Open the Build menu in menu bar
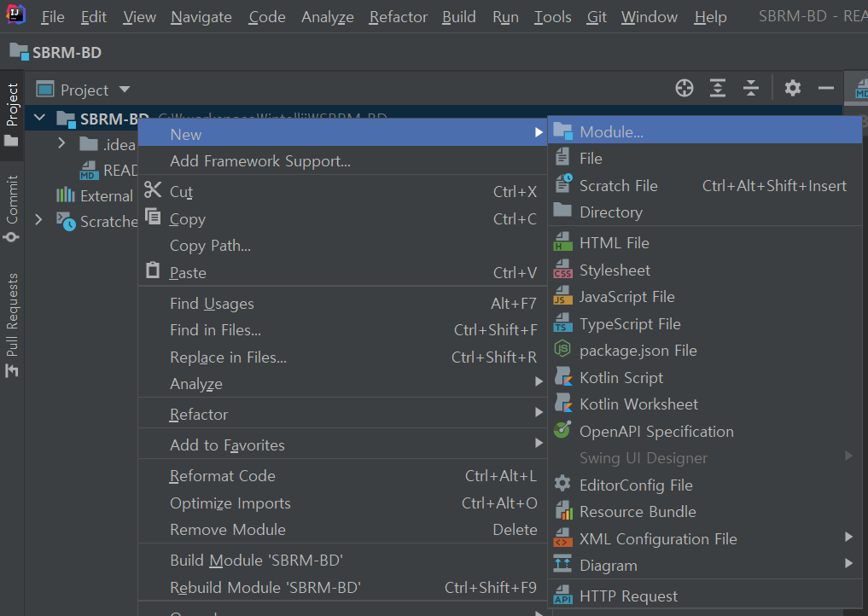The height and width of the screenshot is (616, 868). point(459,17)
